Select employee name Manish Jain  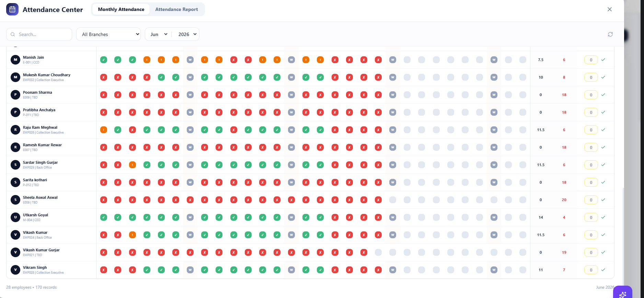pyautogui.click(x=33, y=57)
